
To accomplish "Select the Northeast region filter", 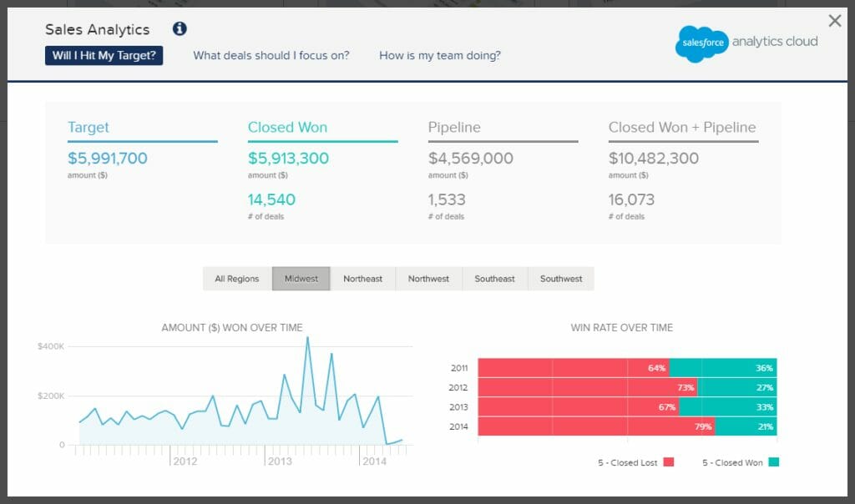I will (362, 279).
